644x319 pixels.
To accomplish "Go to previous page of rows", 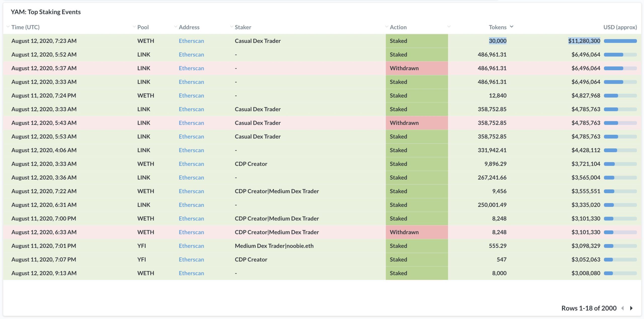I will click(623, 308).
